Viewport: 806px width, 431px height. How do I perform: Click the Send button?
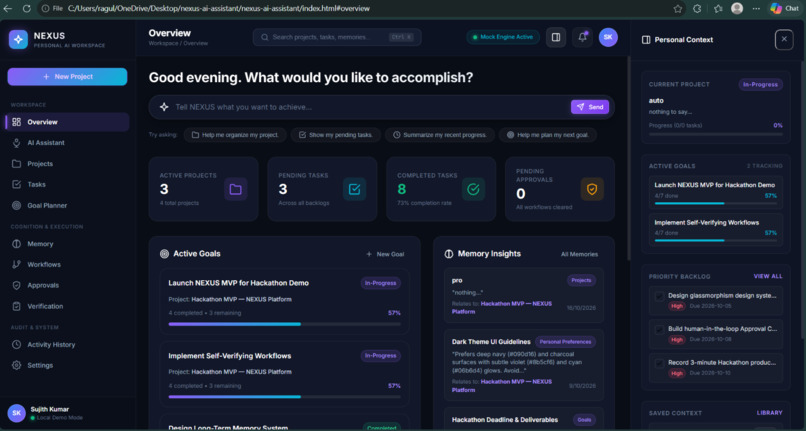(590, 107)
